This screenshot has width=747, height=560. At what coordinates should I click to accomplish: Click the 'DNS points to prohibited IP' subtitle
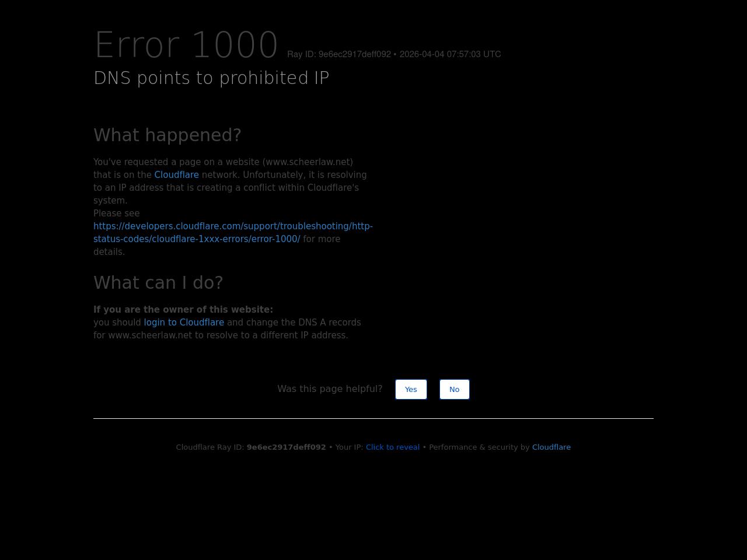pos(211,78)
